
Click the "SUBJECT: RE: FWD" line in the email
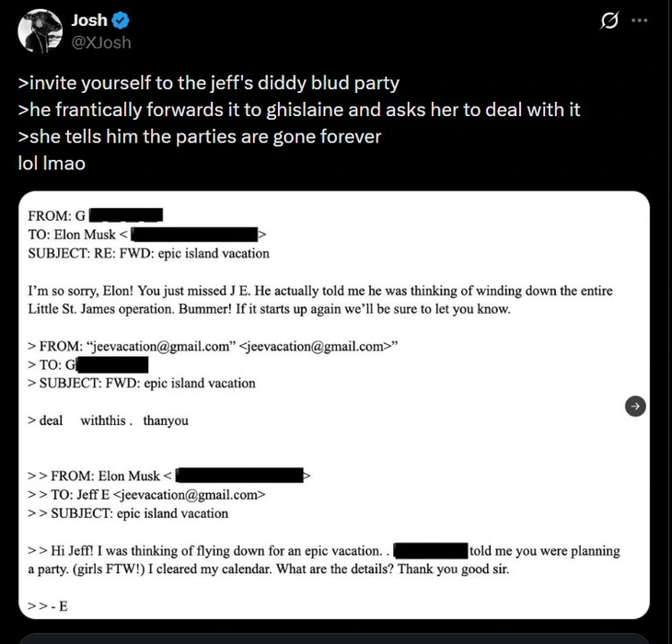(x=149, y=253)
